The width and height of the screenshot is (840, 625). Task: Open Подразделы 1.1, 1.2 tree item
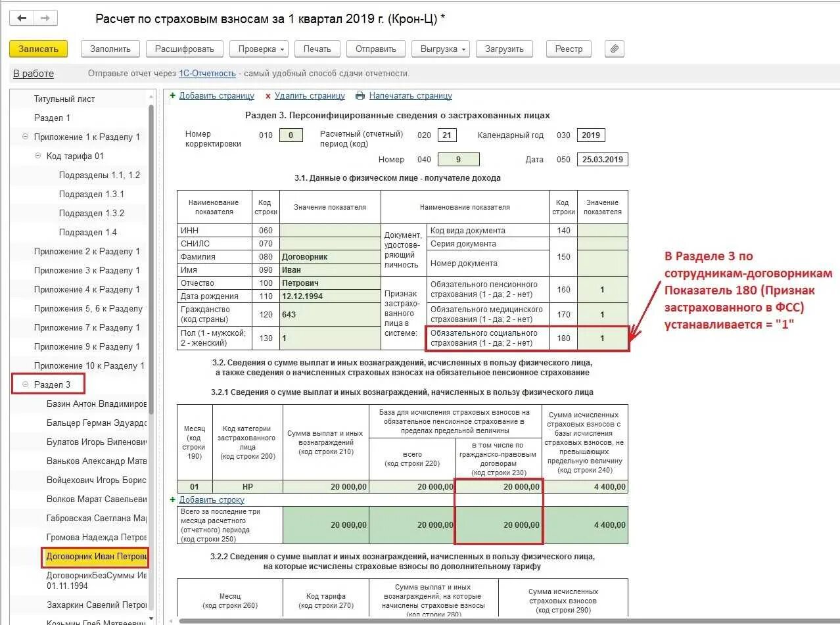[x=99, y=175]
